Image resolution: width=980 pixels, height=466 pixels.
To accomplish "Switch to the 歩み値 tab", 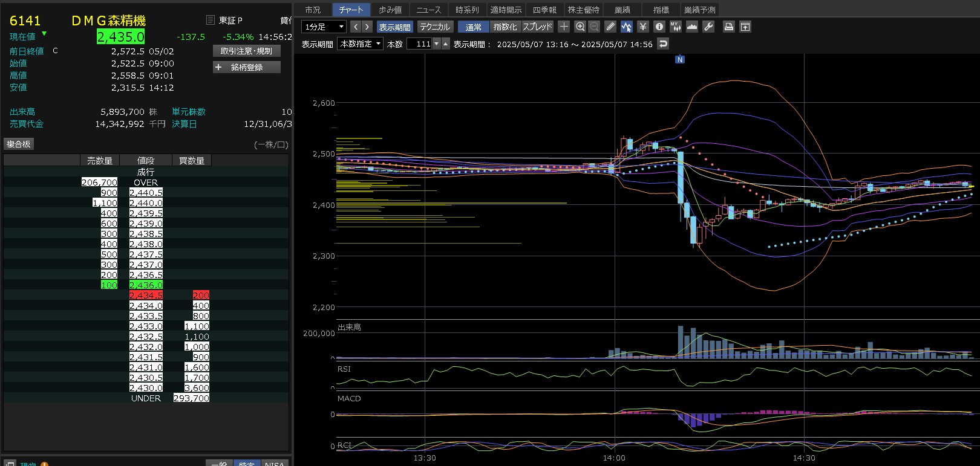I will [x=390, y=10].
